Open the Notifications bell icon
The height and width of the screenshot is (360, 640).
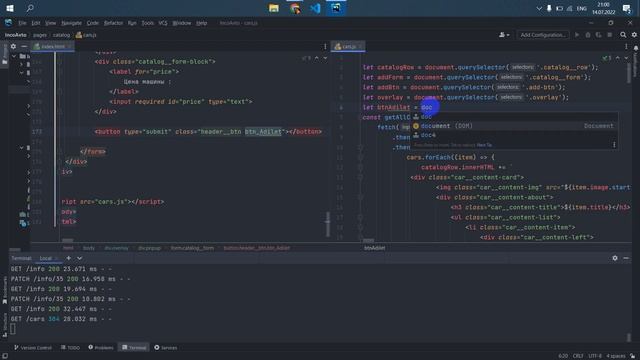click(636, 49)
